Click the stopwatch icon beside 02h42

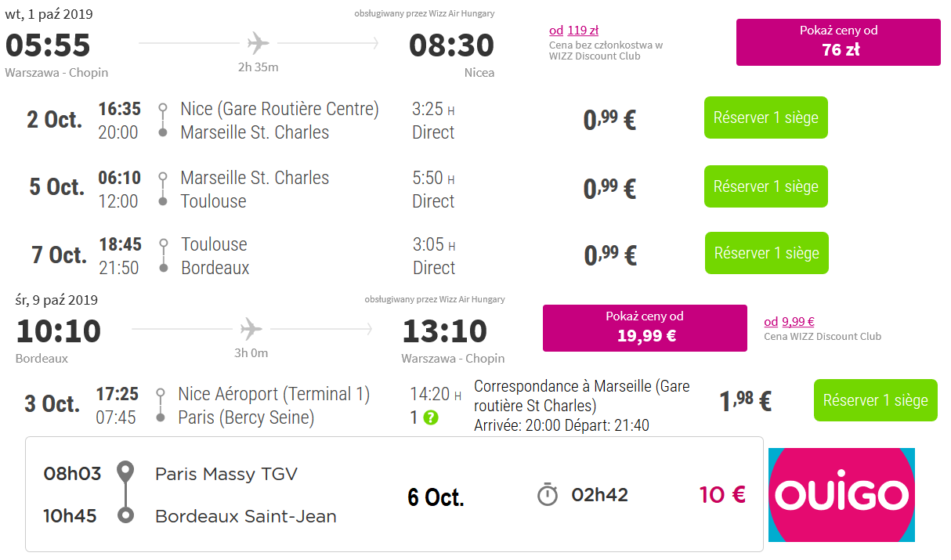[x=548, y=495]
